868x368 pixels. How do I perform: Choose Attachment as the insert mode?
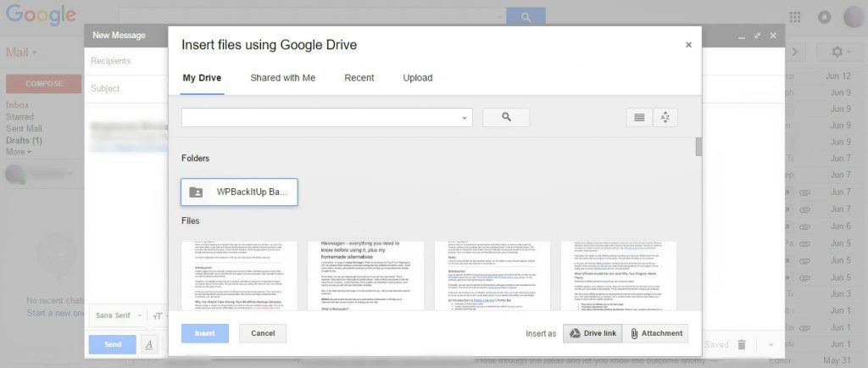tap(656, 333)
